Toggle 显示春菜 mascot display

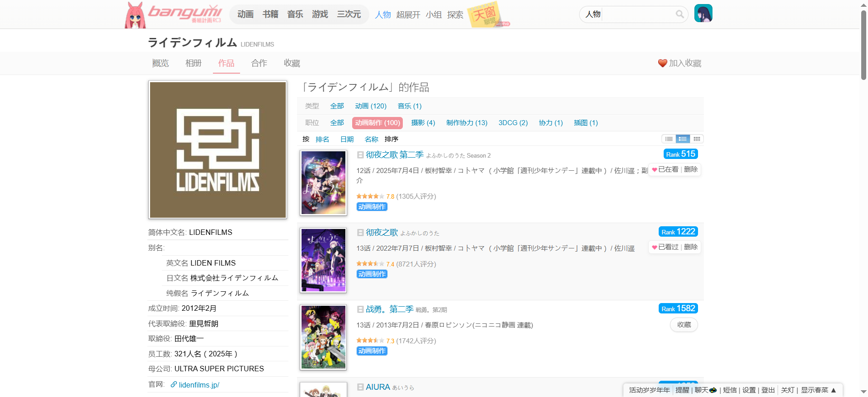818,390
